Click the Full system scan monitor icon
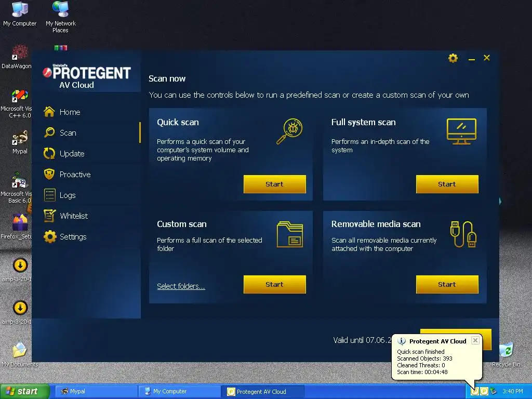The height and width of the screenshot is (399, 532). (461, 131)
